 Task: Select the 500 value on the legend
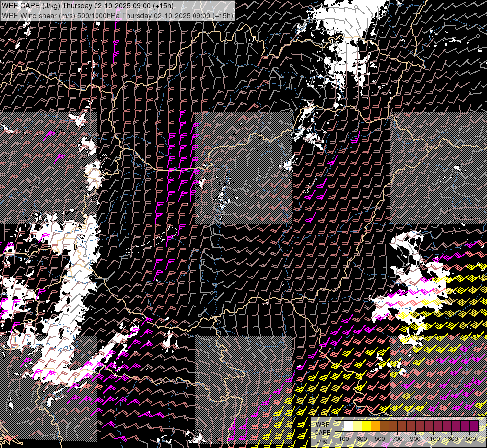[x=380, y=439]
